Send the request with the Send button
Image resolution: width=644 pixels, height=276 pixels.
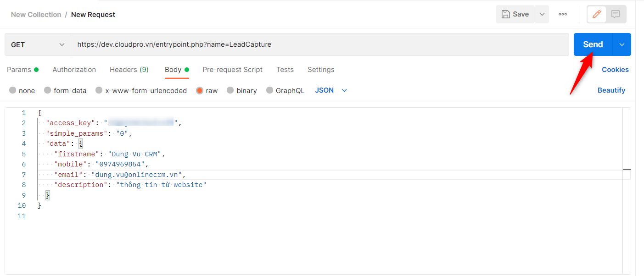(593, 44)
